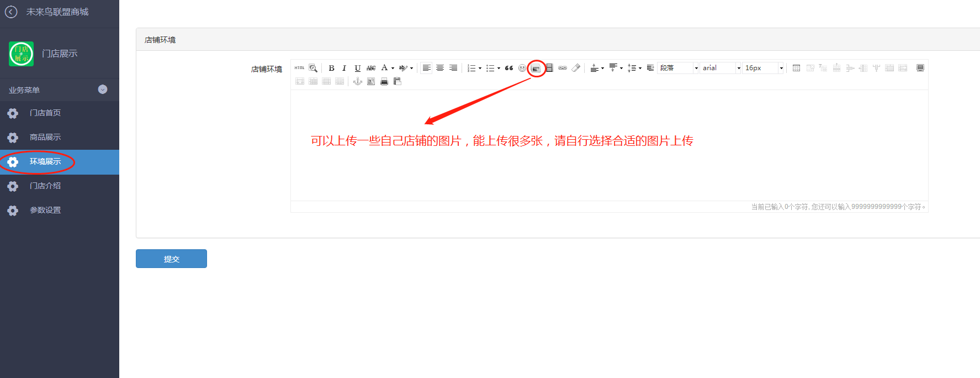The width and height of the screenshot is (980, 378).
Task: Insert an unordered bullet list
Action: pyautogui.click(x=490, y=68)
